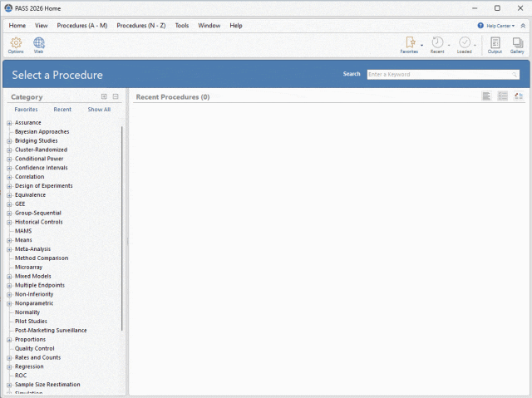Screen dimensions: 532x398
Task: Select the Microarray category
Action: tap(28, 268)
